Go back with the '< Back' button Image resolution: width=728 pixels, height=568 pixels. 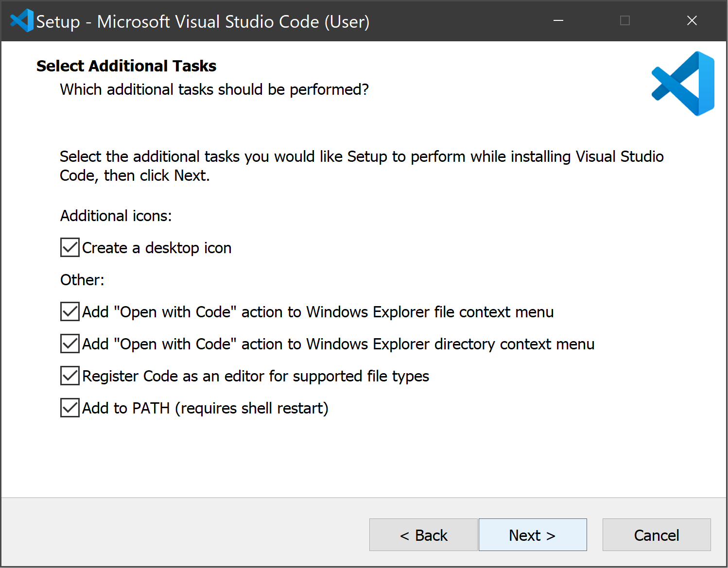click(423, 534)
